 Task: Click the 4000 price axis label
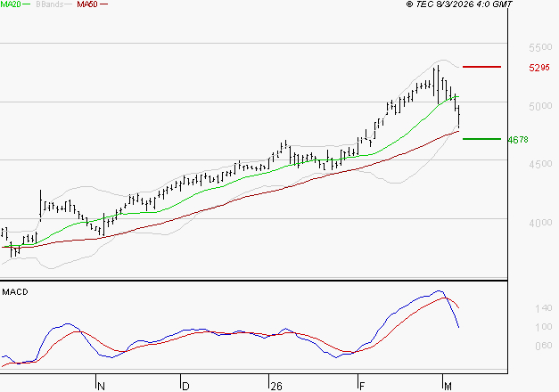tap(540, 223)
